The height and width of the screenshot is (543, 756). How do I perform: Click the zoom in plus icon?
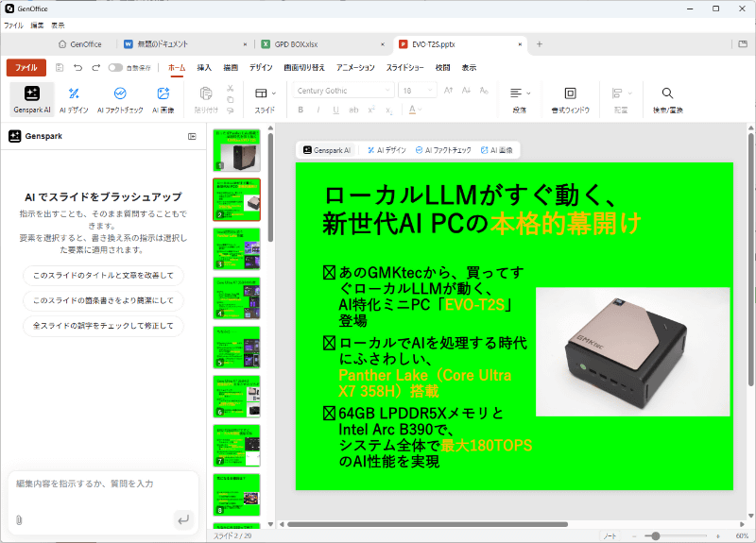(718, 535)
